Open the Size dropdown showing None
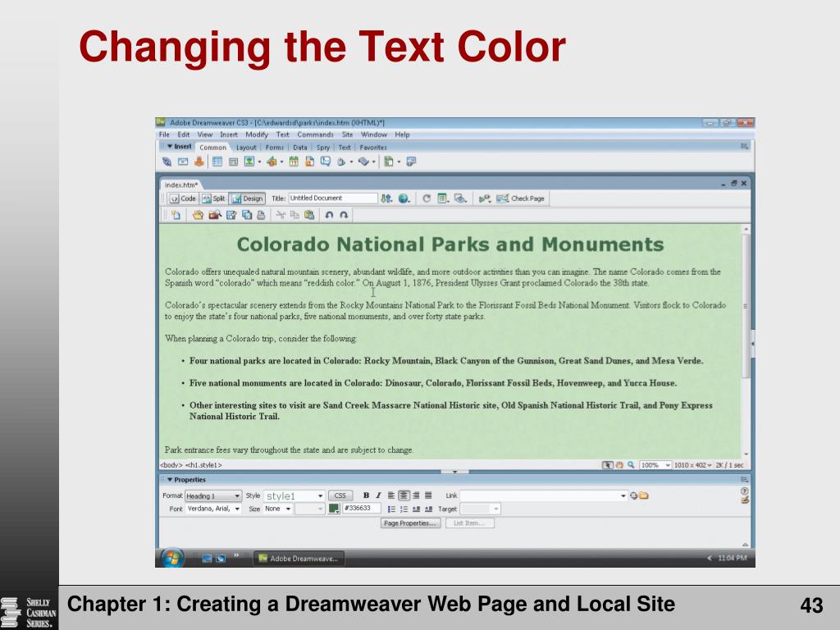 [277, 509]
